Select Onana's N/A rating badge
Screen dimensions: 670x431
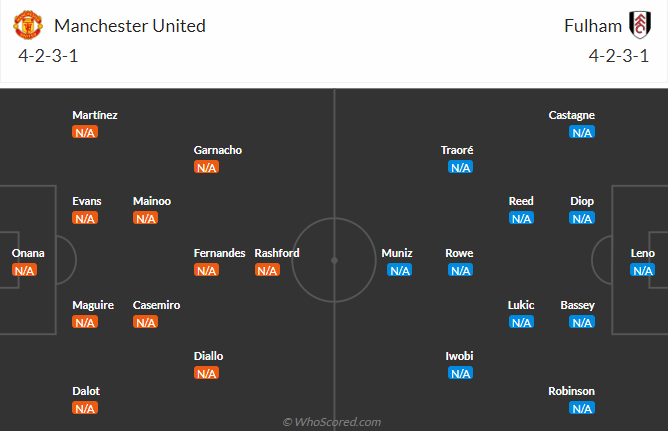(24, 270)
